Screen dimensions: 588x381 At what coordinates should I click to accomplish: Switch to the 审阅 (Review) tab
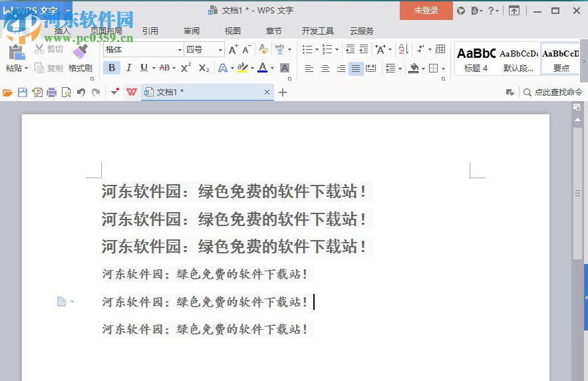[x=192, y=31]
